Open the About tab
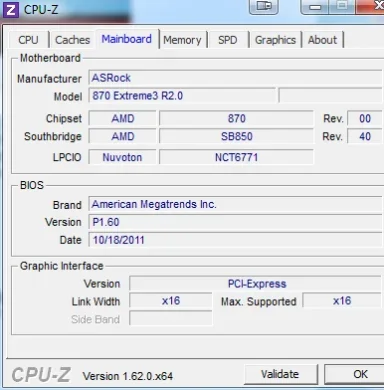This screenshot has width=384, height=390. 322,40
